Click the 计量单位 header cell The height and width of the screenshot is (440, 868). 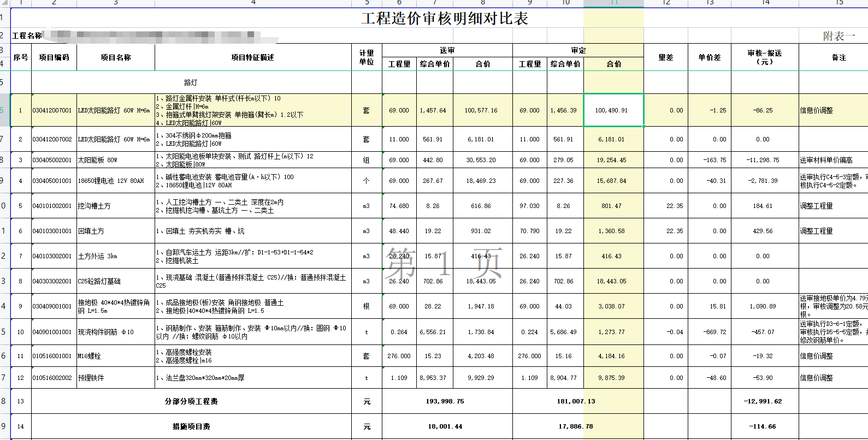pyautogui.click(x=367, y=57)
